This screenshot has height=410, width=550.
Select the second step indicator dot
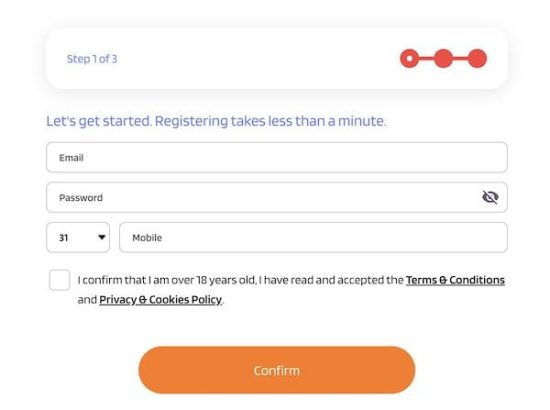(x=443, y=58)
